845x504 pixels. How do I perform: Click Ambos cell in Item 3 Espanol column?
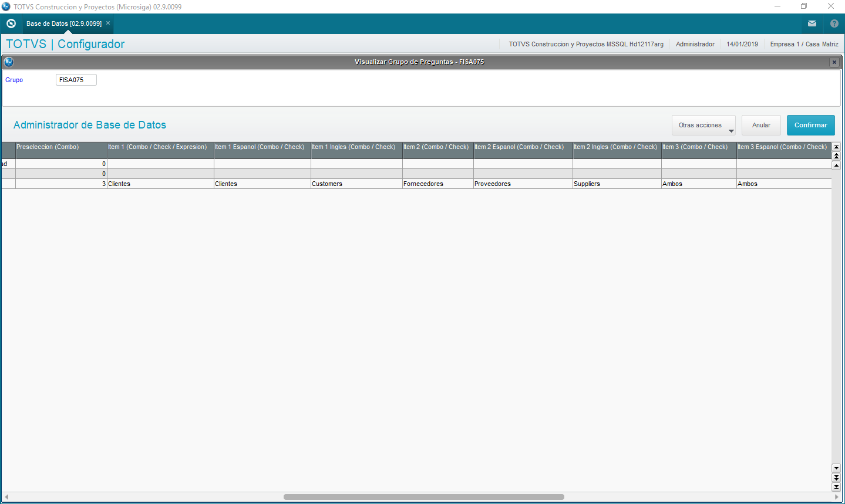tap(784, 184)
